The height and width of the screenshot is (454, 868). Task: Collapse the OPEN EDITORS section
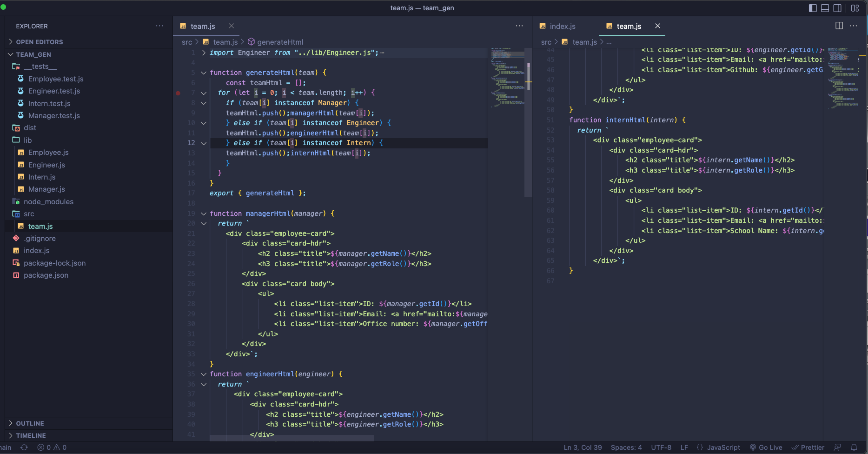point(10,41)
